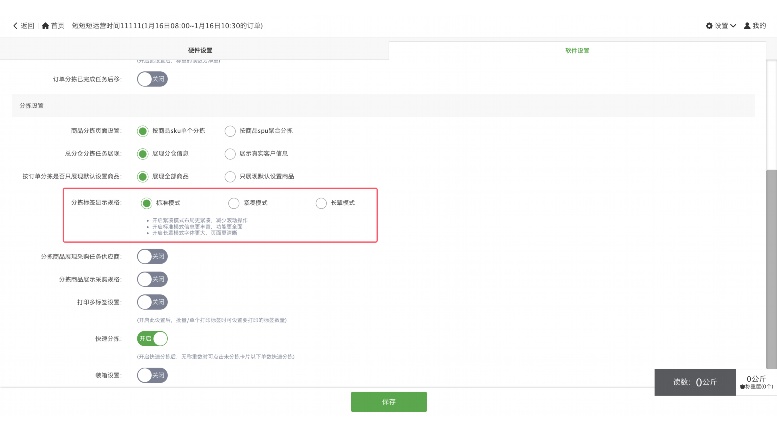Toggle the first switch above 分拣设置 section

tap(153, 79)
